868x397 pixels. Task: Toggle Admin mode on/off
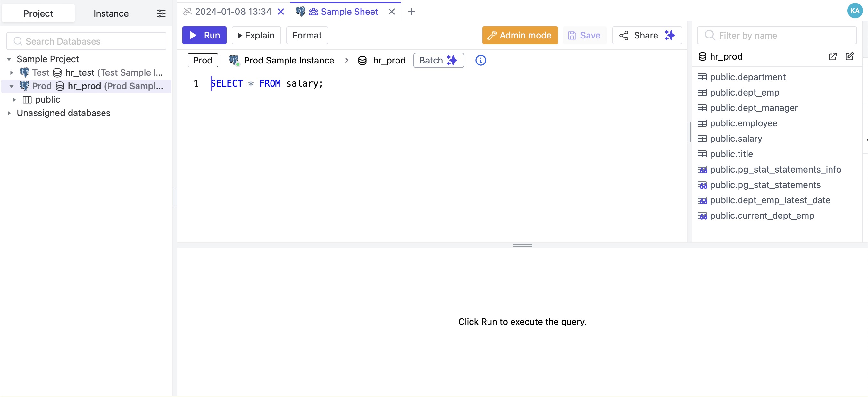[520, 36]
